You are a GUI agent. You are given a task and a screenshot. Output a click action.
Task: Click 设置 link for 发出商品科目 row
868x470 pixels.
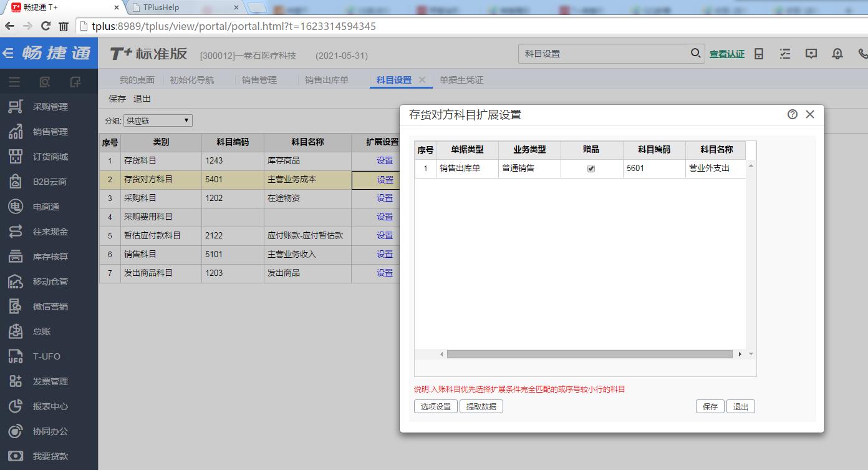(385, 273)
